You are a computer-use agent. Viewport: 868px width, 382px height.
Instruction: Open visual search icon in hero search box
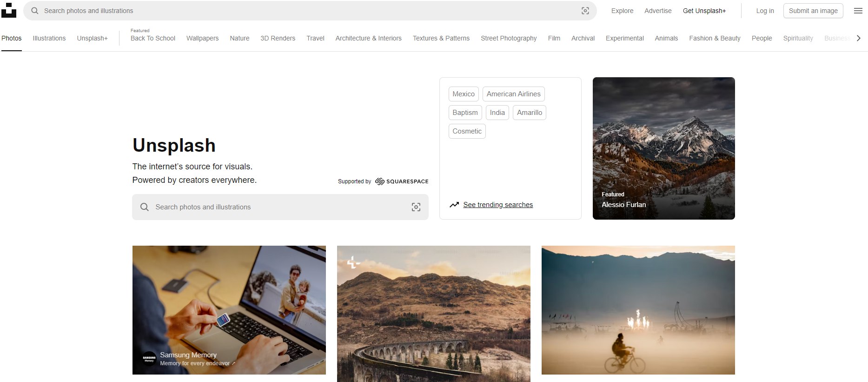416,207
